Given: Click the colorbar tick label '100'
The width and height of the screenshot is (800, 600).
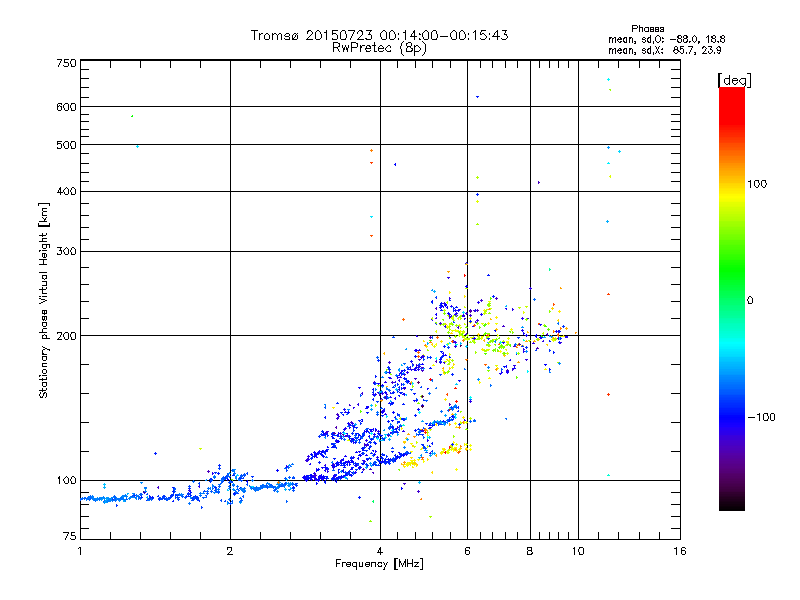Looking at the screenshot, I should [x=757, y=184].
